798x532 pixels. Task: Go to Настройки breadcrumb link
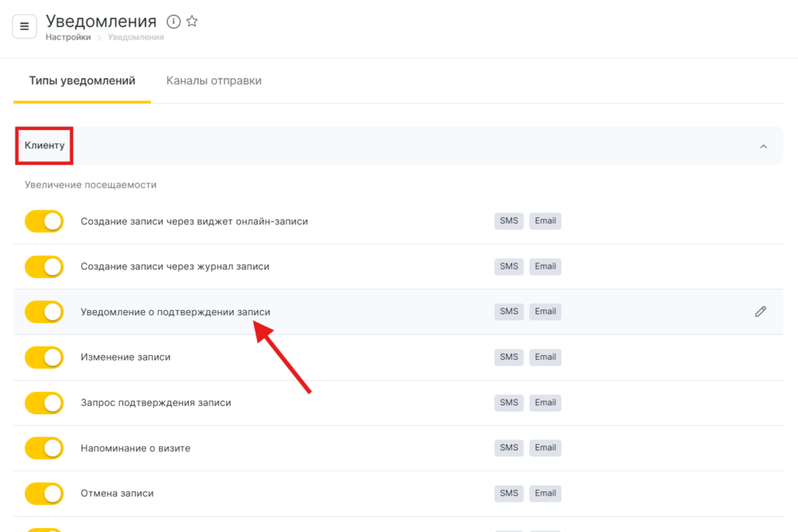(68, 37)
